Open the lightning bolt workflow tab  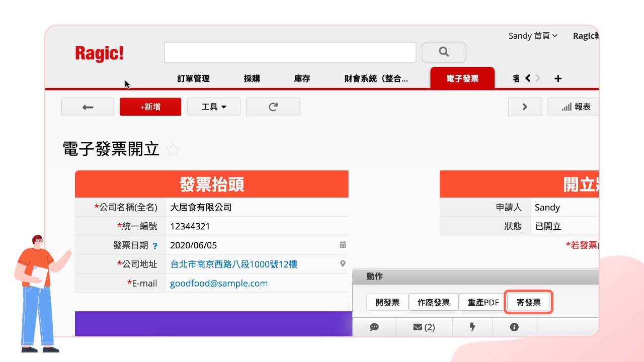472,327
